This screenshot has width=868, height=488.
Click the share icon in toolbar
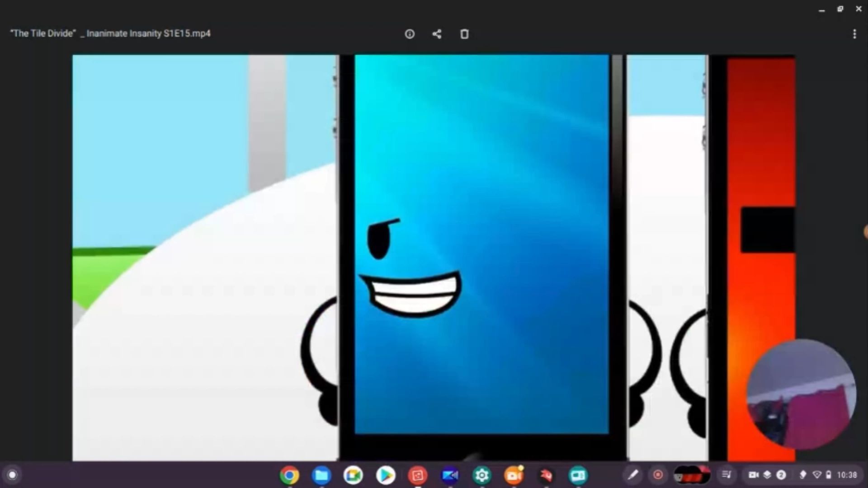tap(437, 34)
